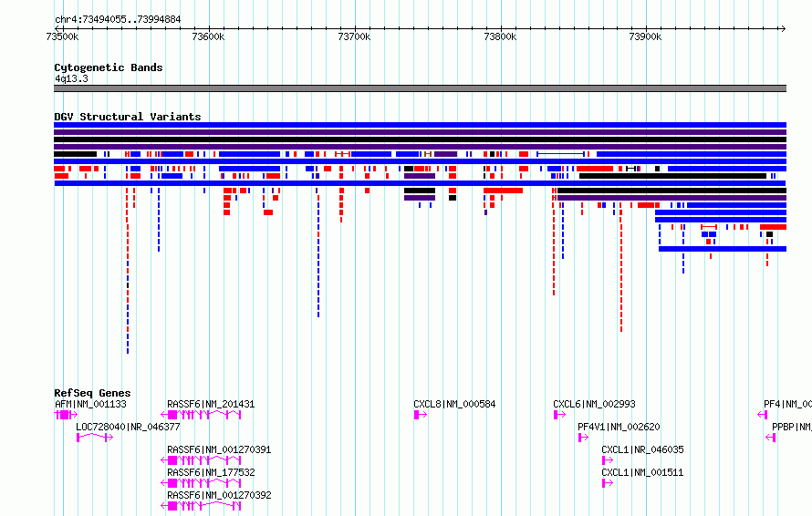Open the AFM|NM_001133 gene label
Screen dimensions: 812x516
coord(90,404)
